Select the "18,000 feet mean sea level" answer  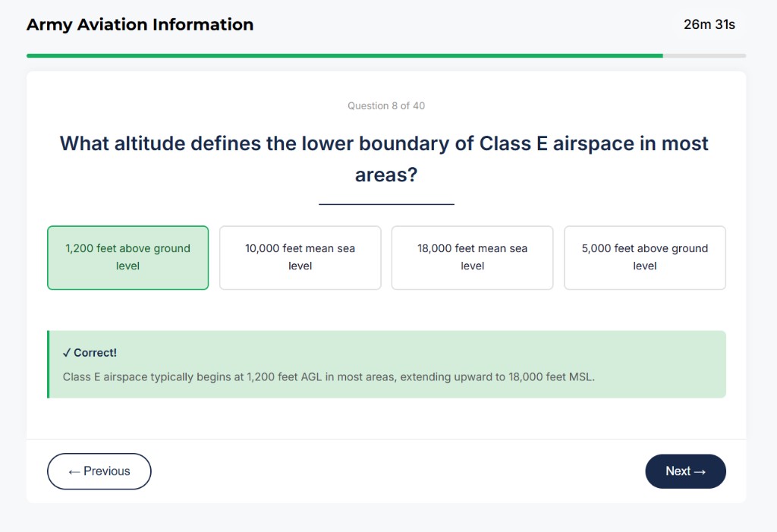pos(472,257)
